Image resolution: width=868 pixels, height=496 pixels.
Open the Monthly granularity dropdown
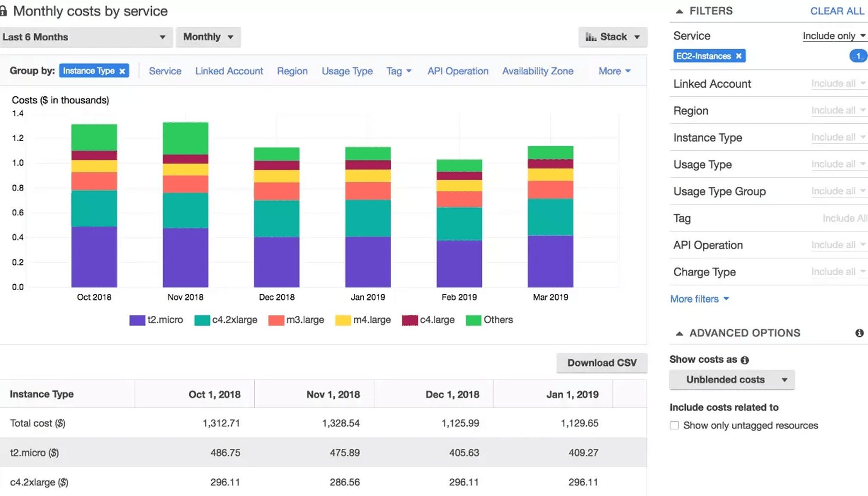click(x=208, y=37)
